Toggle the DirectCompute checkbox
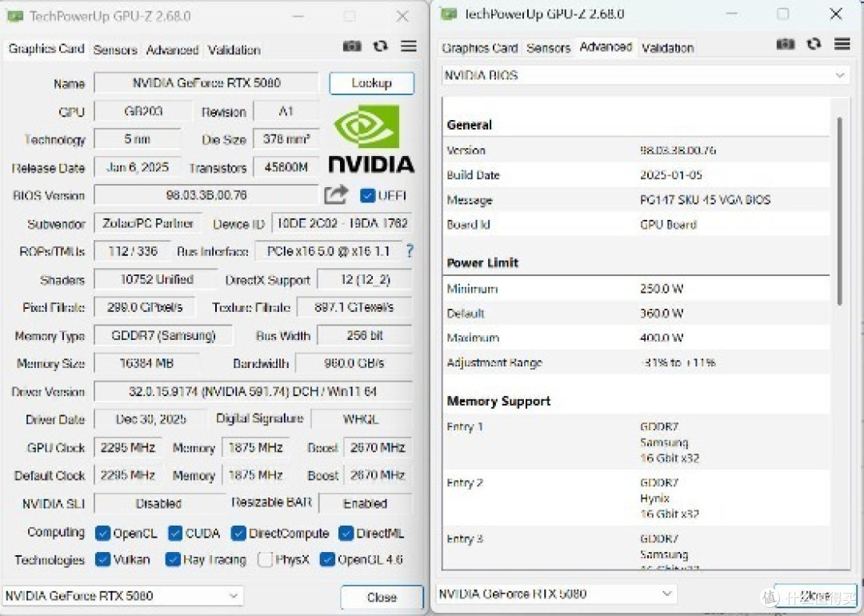Viewport: 864px width, 616px height. 238,533
